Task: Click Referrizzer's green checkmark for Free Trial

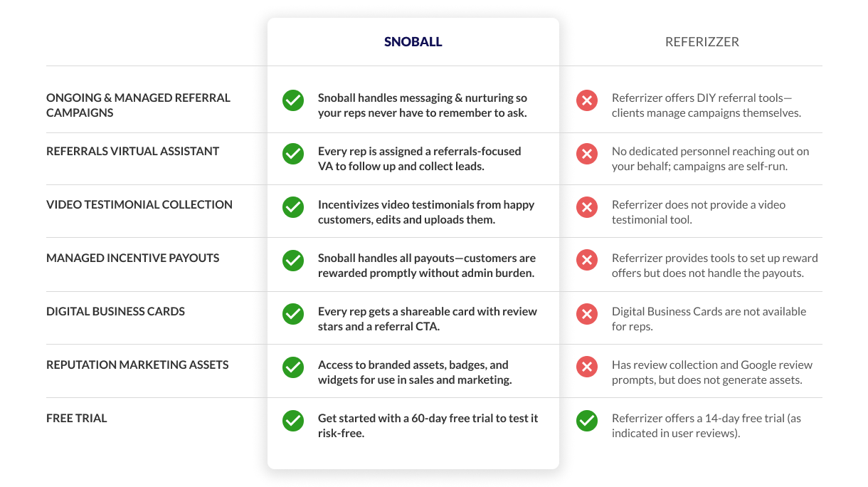Action: 587,421
